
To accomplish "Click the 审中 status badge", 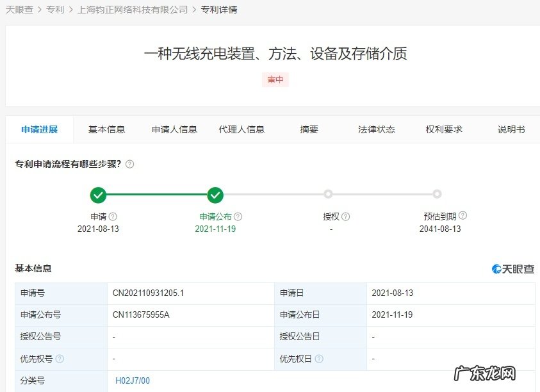I will 275,79.
